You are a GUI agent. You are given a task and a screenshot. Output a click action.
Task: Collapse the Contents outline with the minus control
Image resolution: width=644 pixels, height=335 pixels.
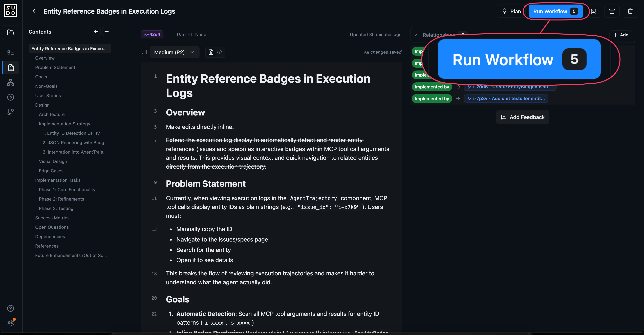tap(106, 32)
